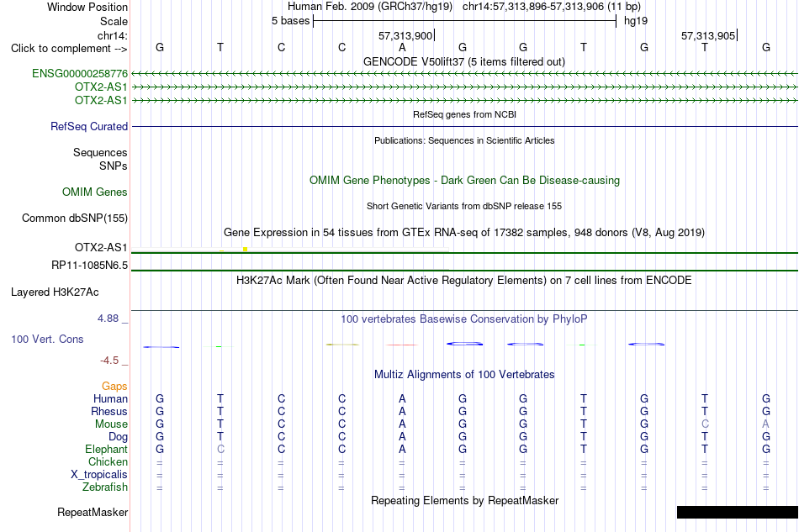Click 'chr14:57,313,896-57,313,906 (11 bp)' position text

[x=552, y=7]
